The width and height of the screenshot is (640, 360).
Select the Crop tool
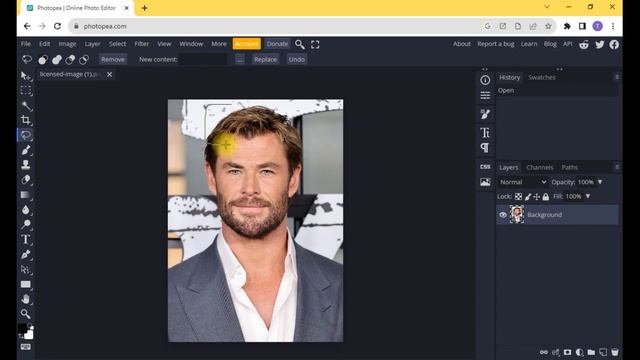(26, 120)
